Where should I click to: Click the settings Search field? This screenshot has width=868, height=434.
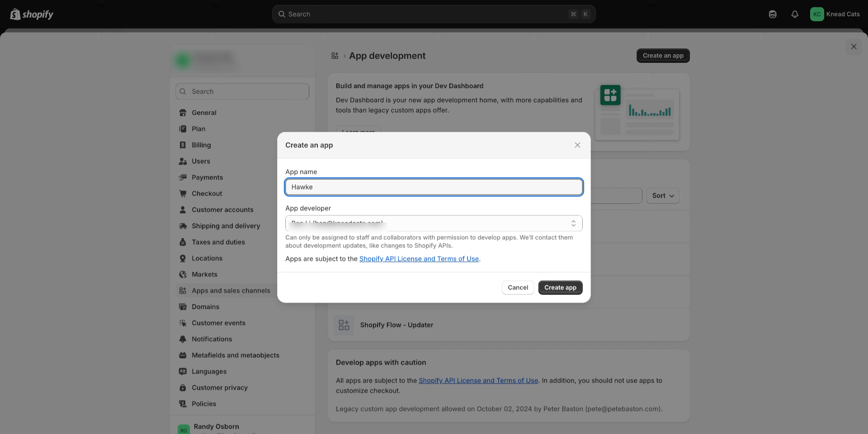[242, 92]
